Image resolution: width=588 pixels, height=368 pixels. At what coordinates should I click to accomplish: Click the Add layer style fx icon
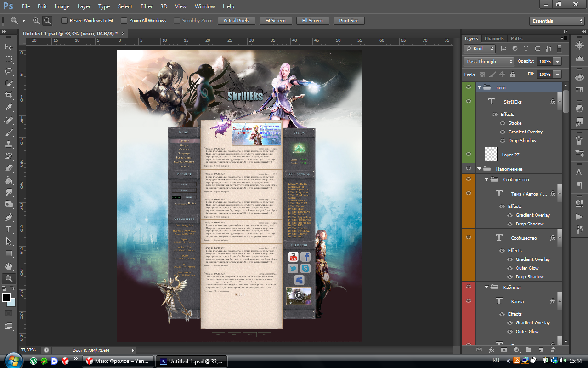[492, 350]
